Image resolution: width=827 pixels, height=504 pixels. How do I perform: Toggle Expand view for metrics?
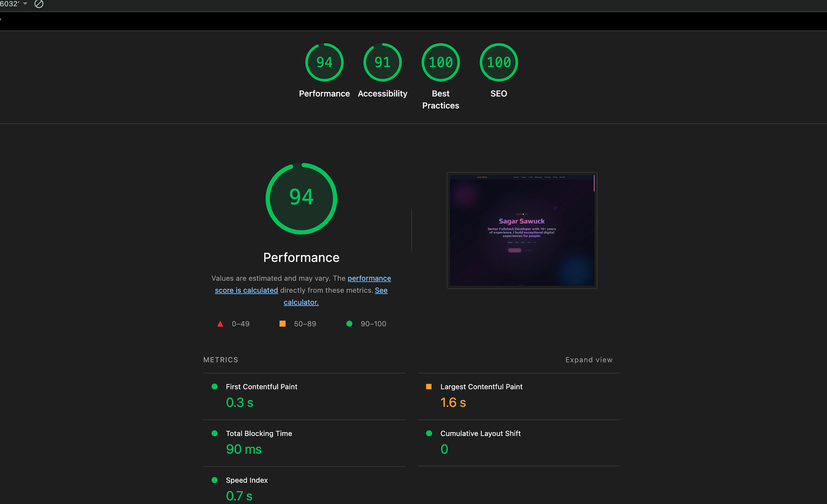coord(589,360)
